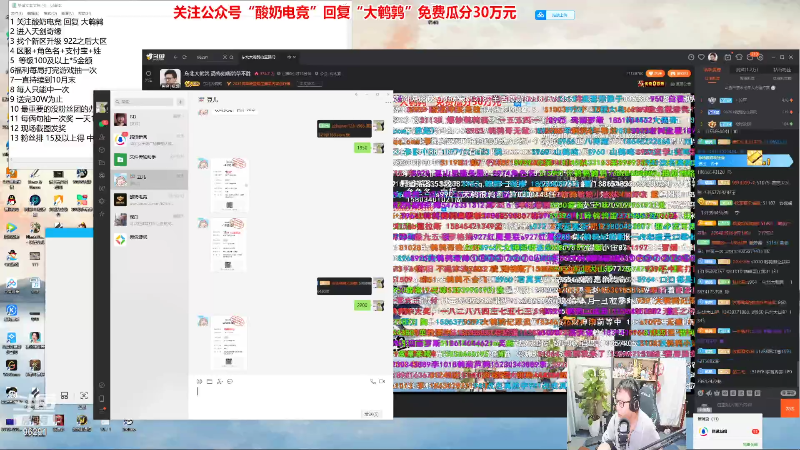Open the WeChat list chat with red unread badge avatar
The height and width of the screenshot is (450, 800).
[x=149, y=140]
